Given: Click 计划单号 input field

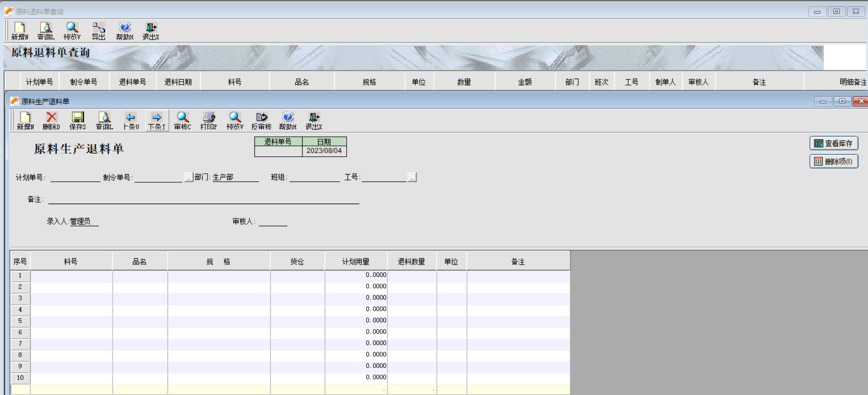Looking at the screenshot, I should [75, 177].
